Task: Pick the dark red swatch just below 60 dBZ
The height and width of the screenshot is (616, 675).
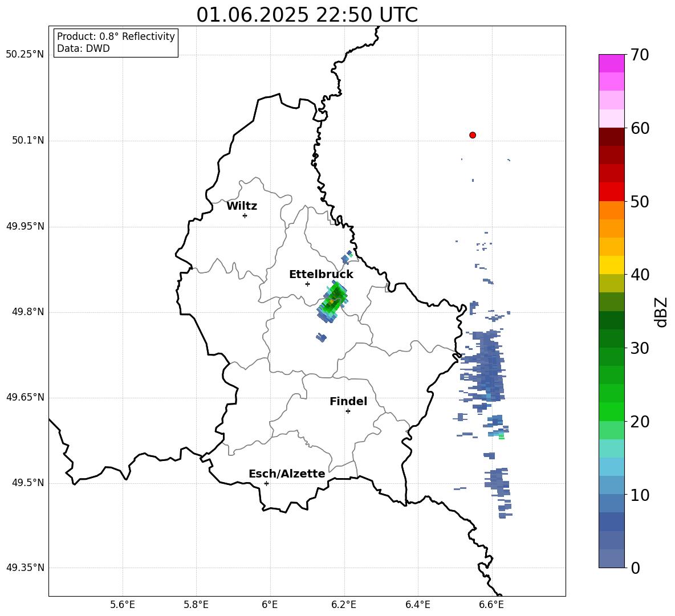Action: [x=612, y=137]
